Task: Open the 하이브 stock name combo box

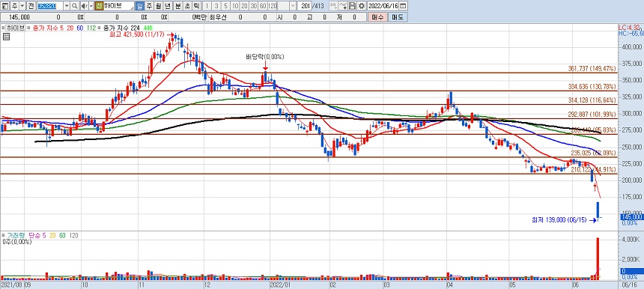Action: (119, 6)
